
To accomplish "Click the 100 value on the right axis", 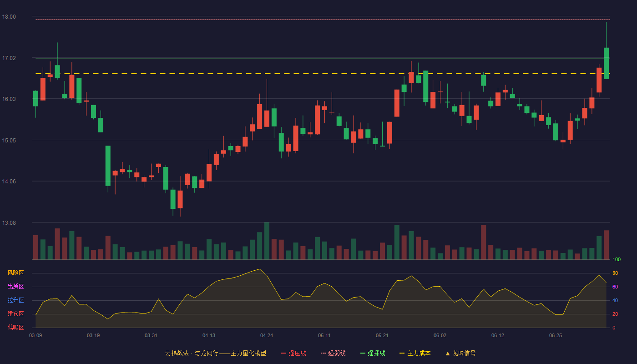I will point(617,260).
